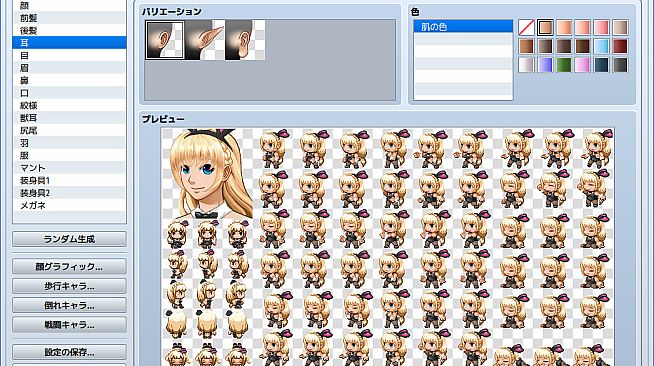Select the 後髪 (rear hair) category

69,30
